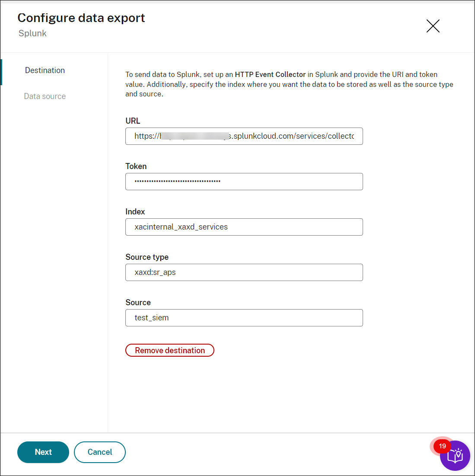Click the Token field label
The image size is (475, 476).
tap(136, 166)
